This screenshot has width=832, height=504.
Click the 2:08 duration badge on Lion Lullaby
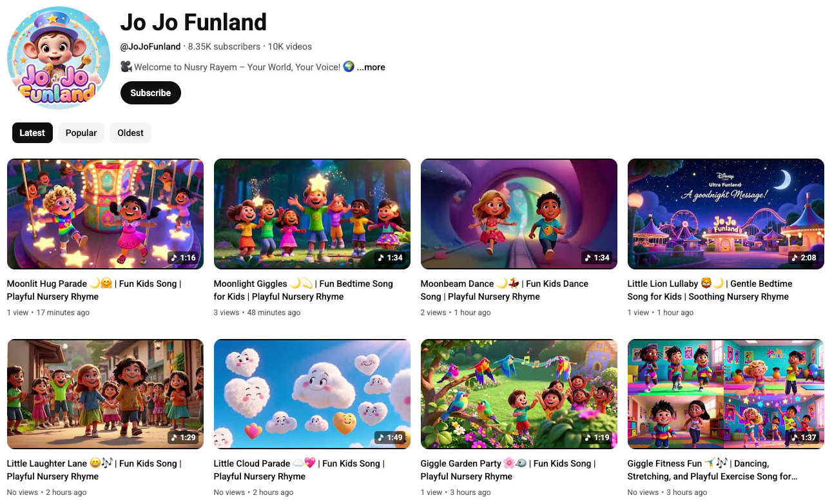tap(804, 258)
